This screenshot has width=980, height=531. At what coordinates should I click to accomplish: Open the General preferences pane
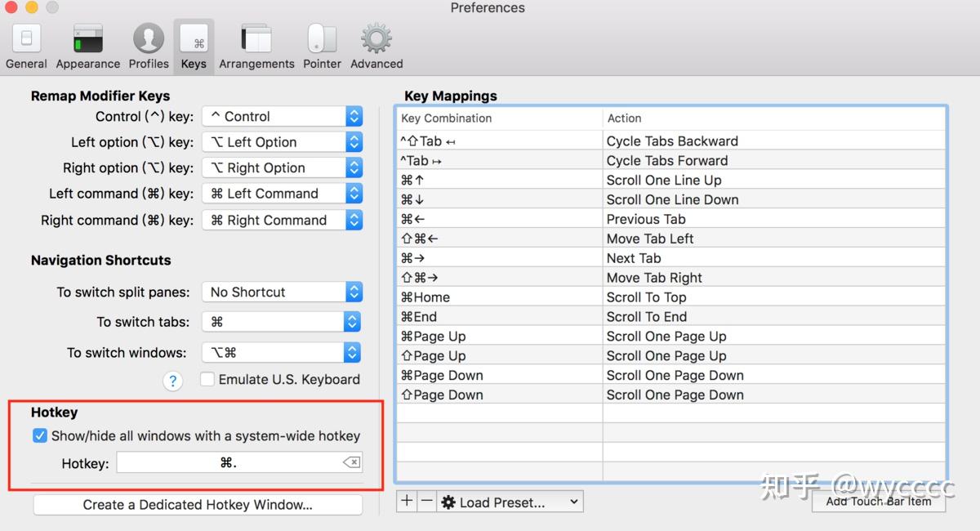(x=25, y=41)
